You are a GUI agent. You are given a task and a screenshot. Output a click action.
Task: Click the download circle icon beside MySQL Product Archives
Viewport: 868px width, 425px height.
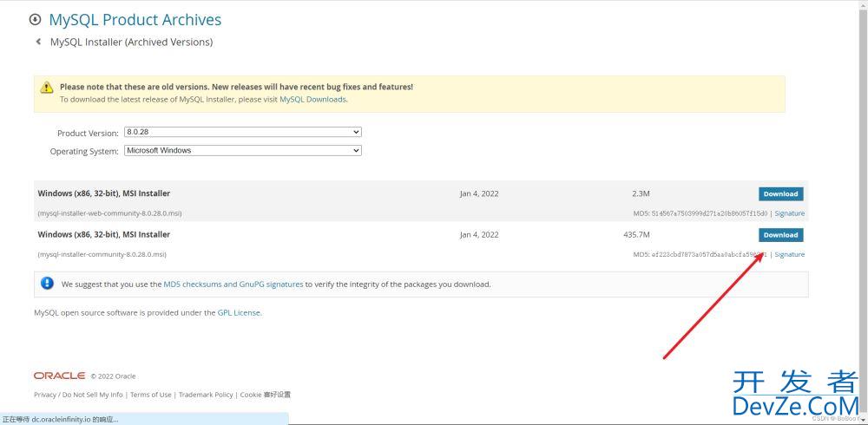click(35, 20)
